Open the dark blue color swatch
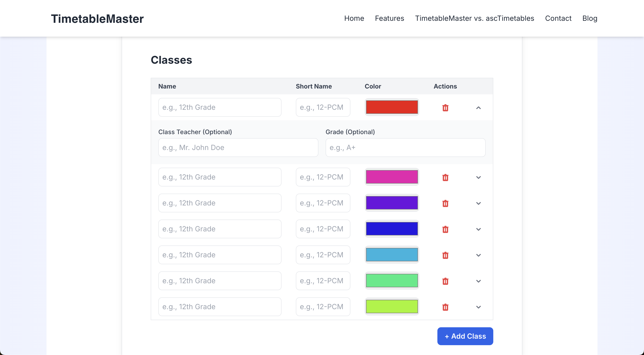The height and width of the screenshot is (355, 644). [x=392, y=229]
